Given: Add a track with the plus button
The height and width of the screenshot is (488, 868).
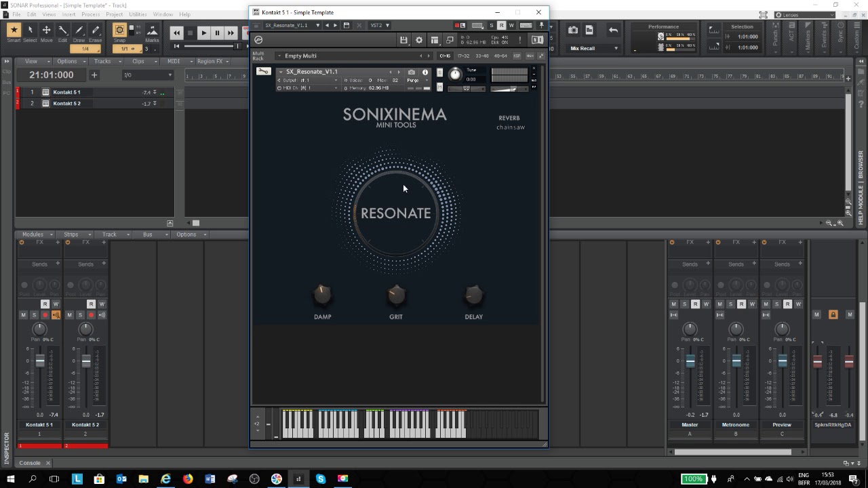Looking at the screenshot, I should (x=94, y=75).
